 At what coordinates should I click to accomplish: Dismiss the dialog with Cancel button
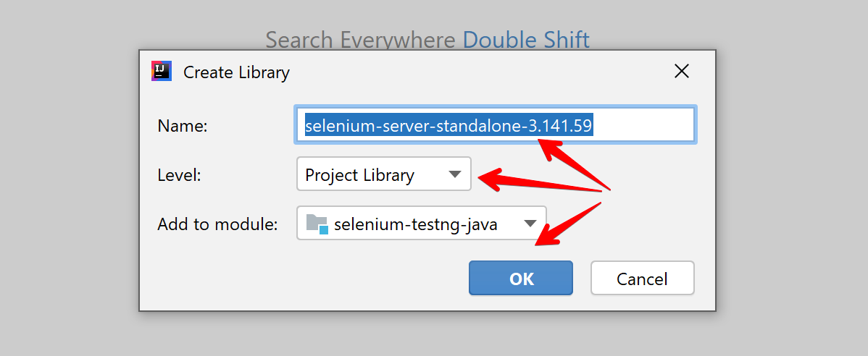coord(642,278)
